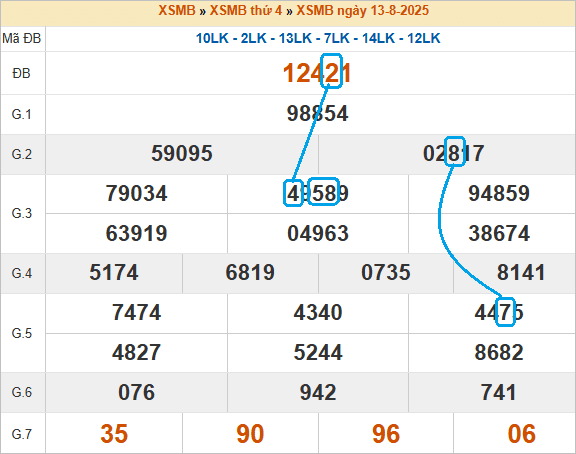The width and height of the screenshot is (576, 454).
Task: Select fourth prize number 6819
Action: coord(250,273)
